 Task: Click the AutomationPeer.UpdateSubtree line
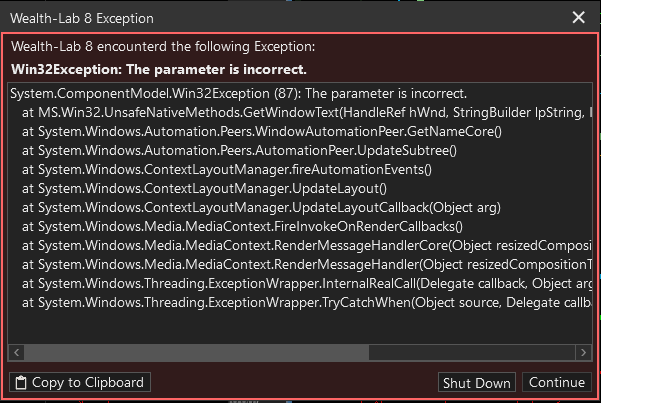(x=240, y=151)
